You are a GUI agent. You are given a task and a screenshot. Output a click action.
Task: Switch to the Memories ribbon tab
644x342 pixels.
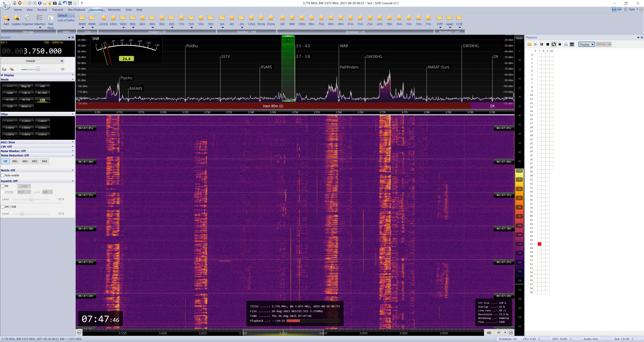coord(114,10)
